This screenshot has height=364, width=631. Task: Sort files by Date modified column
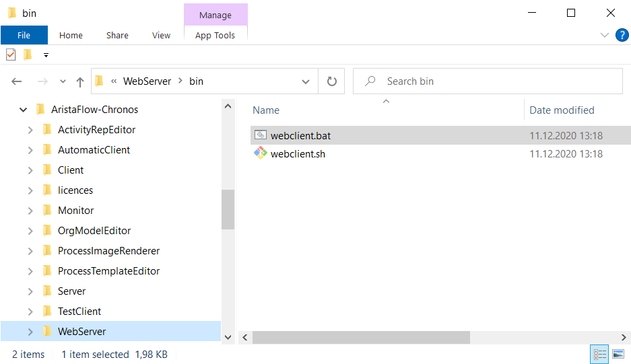562,110
